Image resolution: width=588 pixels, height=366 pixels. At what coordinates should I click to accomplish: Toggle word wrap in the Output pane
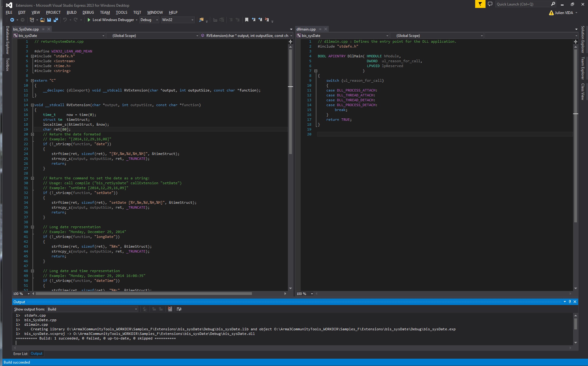179,309
